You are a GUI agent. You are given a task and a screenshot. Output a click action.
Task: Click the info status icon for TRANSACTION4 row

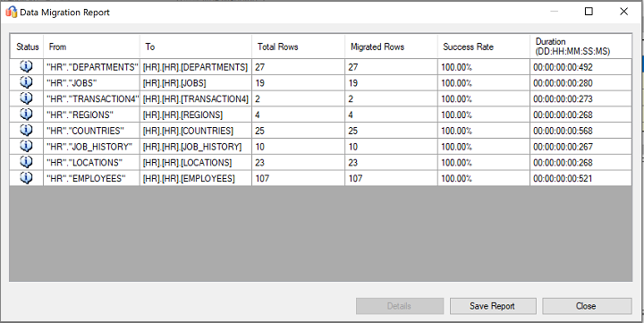(x=26, y=98)
